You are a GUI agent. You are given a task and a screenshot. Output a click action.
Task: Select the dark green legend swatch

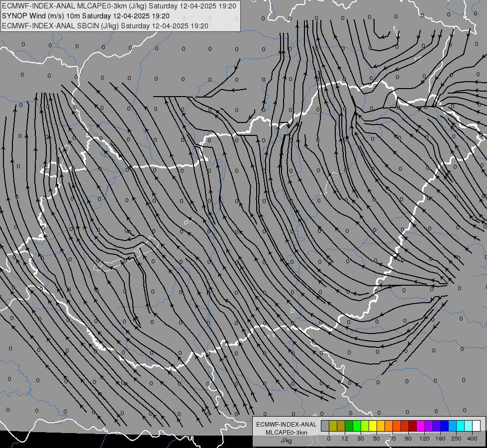pyautogui.click(x=349, y=426)
